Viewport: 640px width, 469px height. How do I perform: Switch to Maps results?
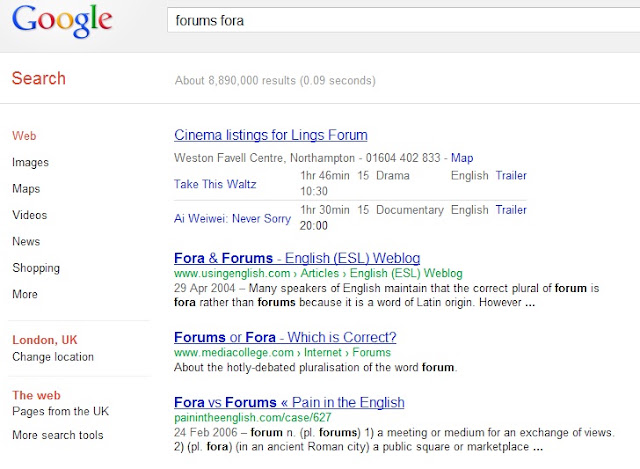26,189
